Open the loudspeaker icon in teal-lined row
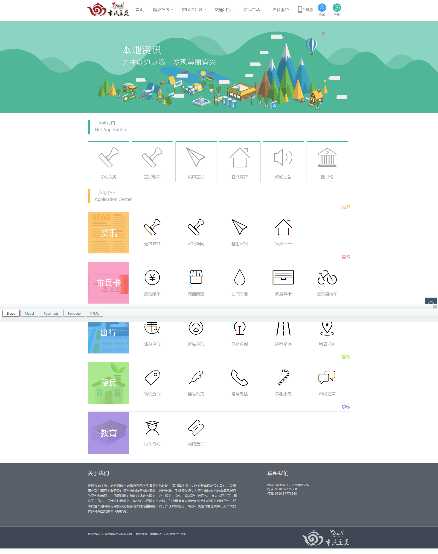Viewport: 438px width, 554px height. (283, 157)
